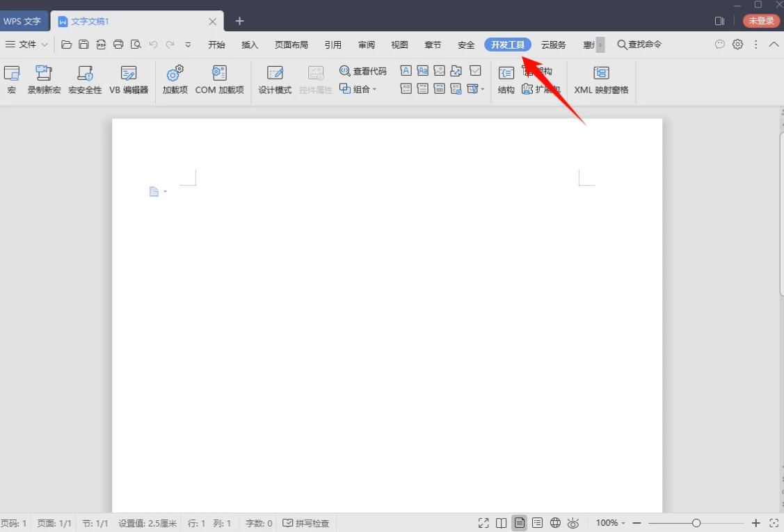The height and width of the screenshot is (532, 784).
Task: Switch to the 插入 tab
Action: pyautogui.click(x=250, y=45)
